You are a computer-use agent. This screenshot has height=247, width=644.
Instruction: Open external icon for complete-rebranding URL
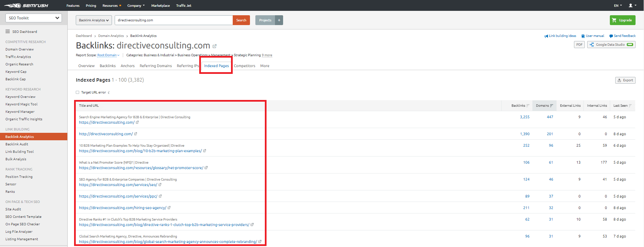(x=260, y=242)
